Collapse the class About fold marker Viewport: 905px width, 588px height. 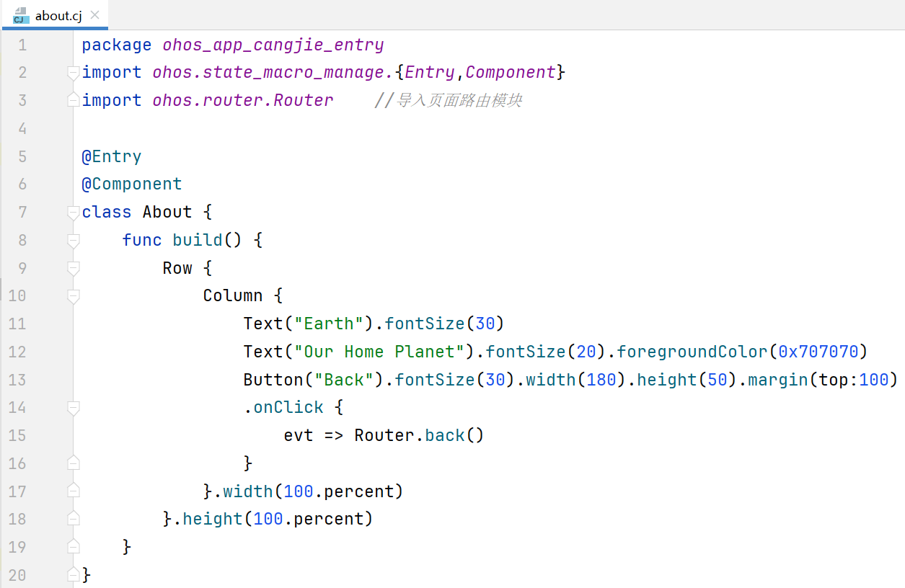pyautogui.click(x=73, y=213)
